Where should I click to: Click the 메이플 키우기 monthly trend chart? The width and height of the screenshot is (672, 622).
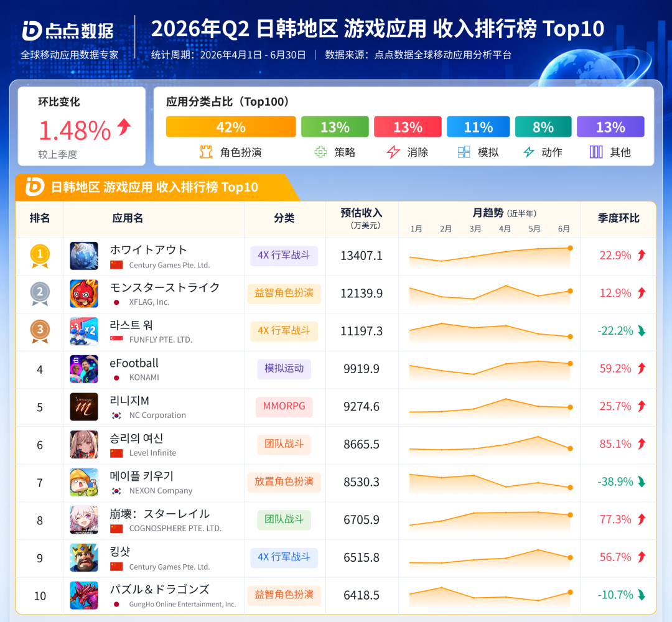490,483
